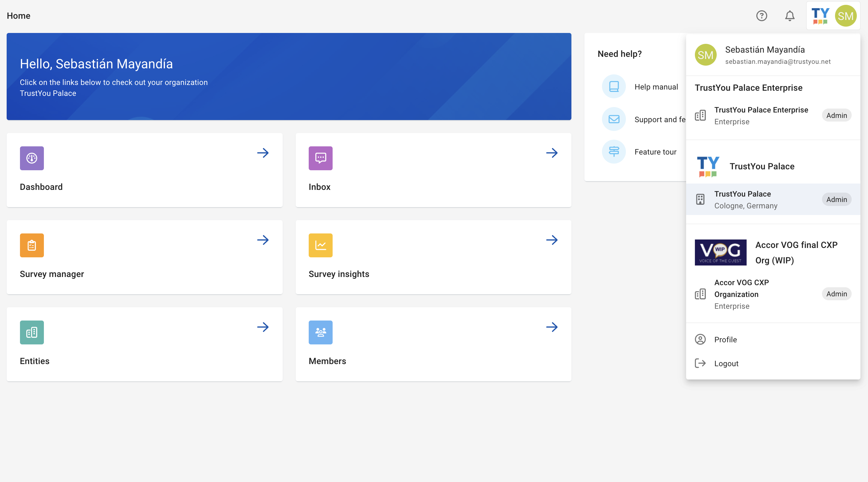Click the TY organization logo in header
868x482 pixels.
coord(820,16)
